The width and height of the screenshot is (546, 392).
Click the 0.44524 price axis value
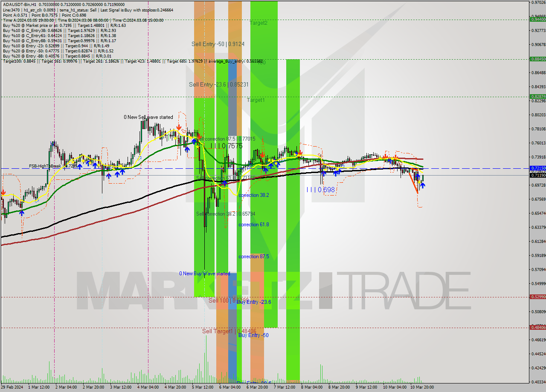[x=538, y=354]
